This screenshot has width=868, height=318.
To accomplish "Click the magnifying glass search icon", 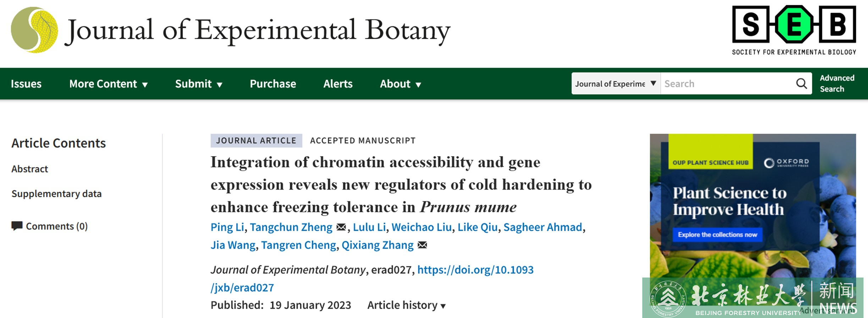I will (801, 84).
